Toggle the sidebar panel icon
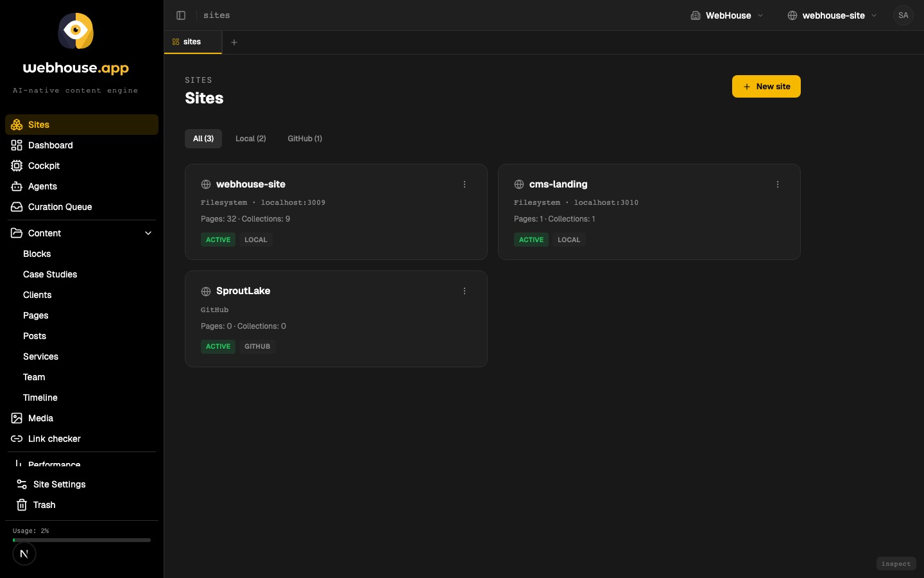Viewport: 924px width, 578px height. pyautogui.click(x=181, y=15)
